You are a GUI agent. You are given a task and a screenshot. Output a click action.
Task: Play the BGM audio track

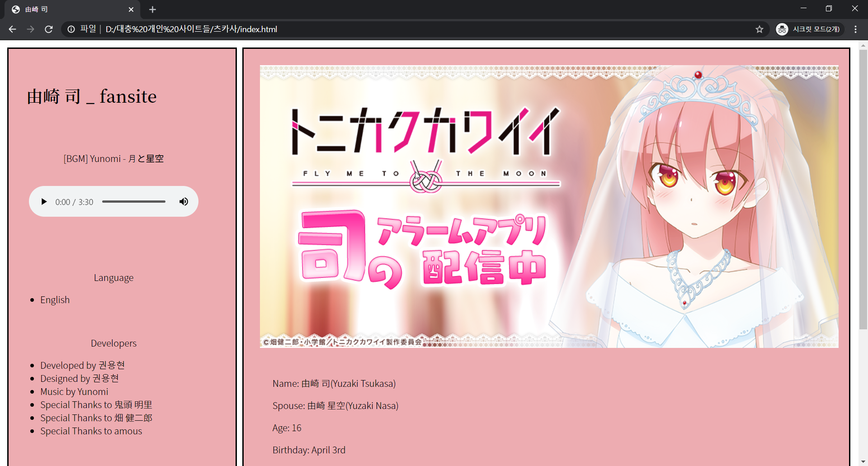[x=44, y=202]
